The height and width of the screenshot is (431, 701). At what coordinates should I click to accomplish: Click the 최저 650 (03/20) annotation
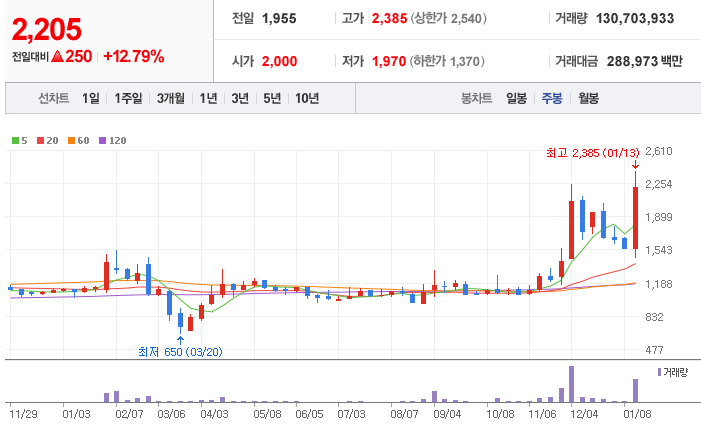pos(180,352)
